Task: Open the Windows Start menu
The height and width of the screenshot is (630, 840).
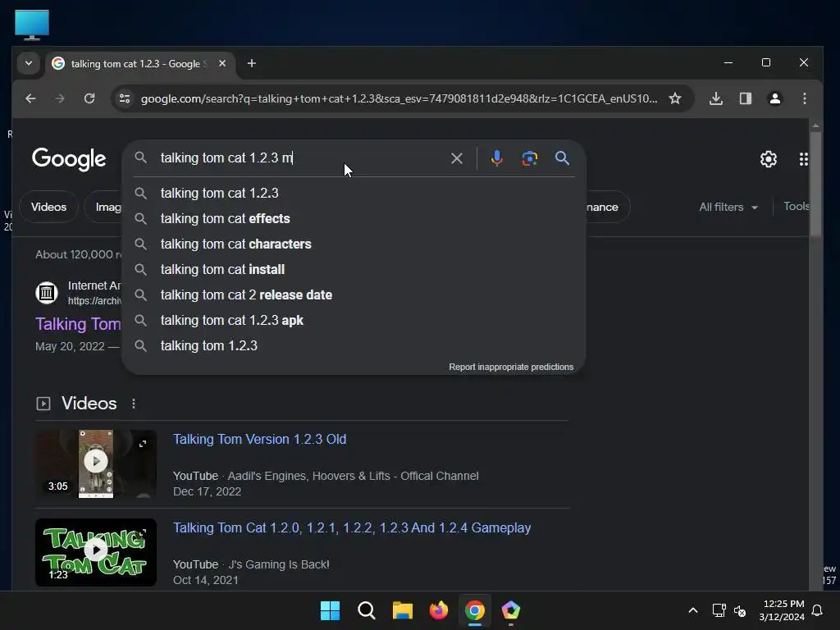Action: 330,610
